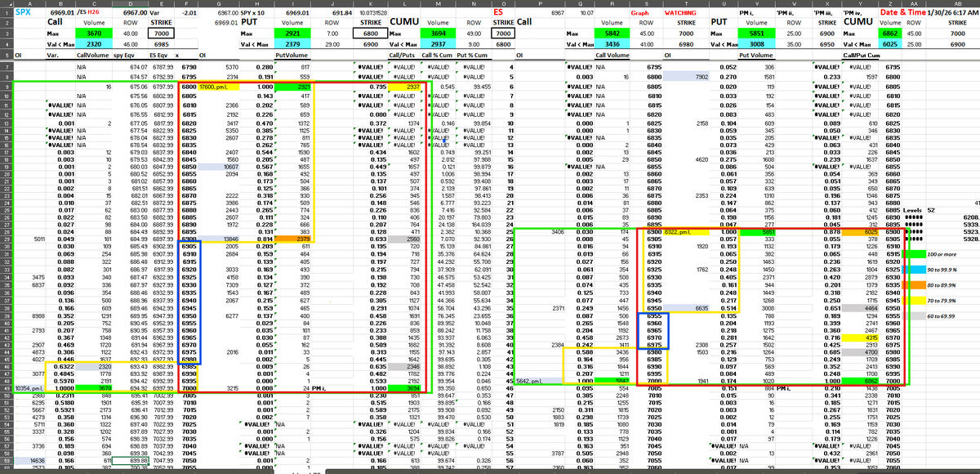Select column P by its header

coord(538,3)
